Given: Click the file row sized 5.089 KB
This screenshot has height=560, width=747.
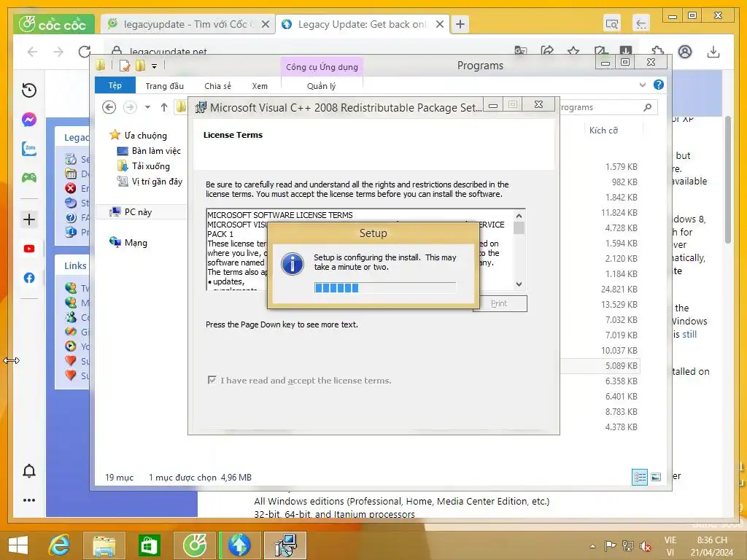Looking at the screenshot, I should [600, 366].
